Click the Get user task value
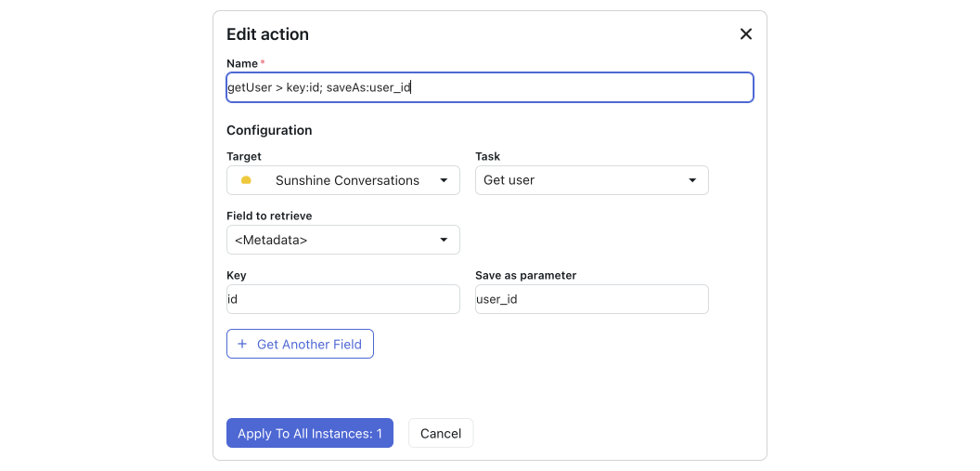The height and width of the screenshot is (471, 980). (x=509, y=180)
